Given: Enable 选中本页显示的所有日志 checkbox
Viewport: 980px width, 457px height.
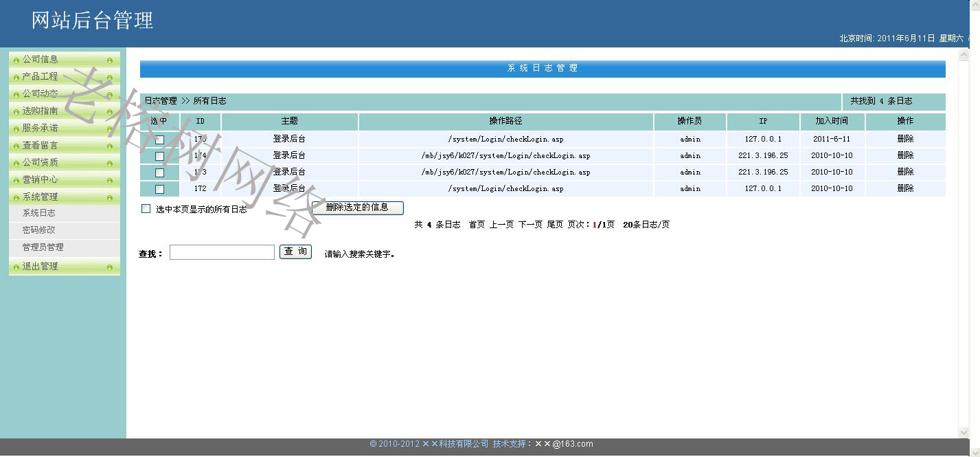Looking at the screenshot, I should click(x=146, y=209).
